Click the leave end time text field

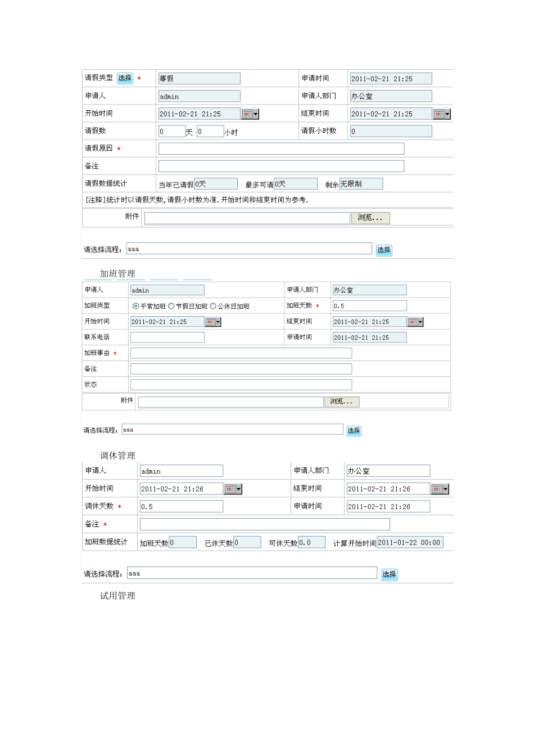pos(391,114)
